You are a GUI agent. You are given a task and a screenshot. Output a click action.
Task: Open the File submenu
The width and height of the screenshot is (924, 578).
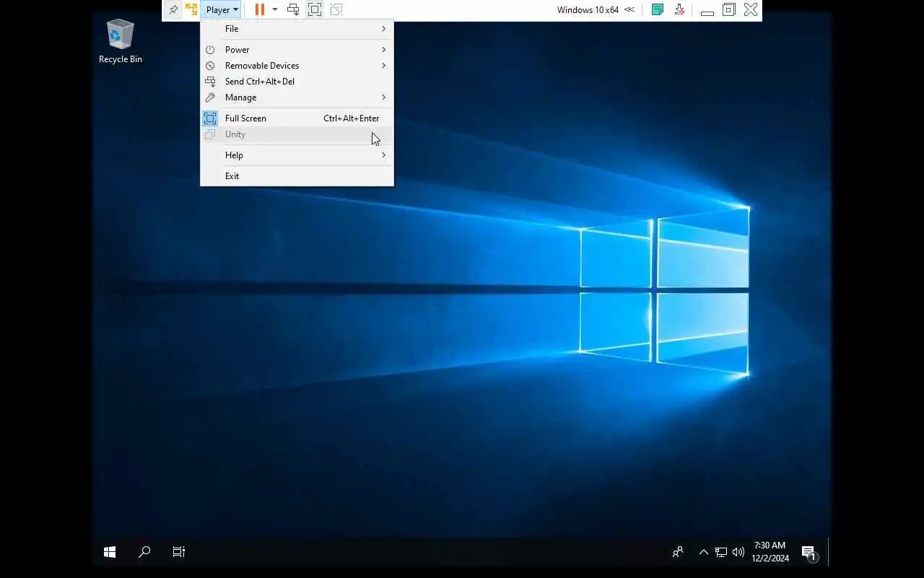click(297, 29)
